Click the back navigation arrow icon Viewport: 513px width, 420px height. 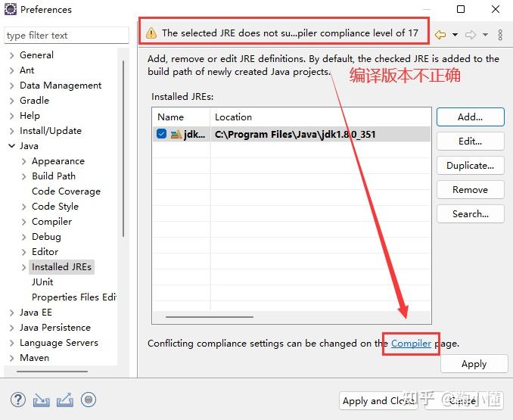click(440, 34)
